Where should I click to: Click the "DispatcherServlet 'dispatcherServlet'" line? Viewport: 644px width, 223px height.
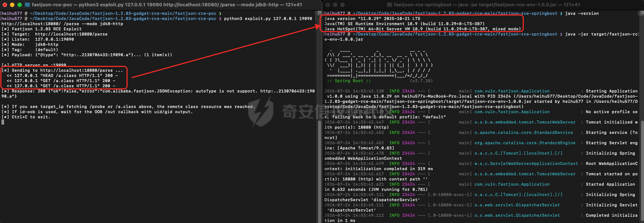(372, 200)
